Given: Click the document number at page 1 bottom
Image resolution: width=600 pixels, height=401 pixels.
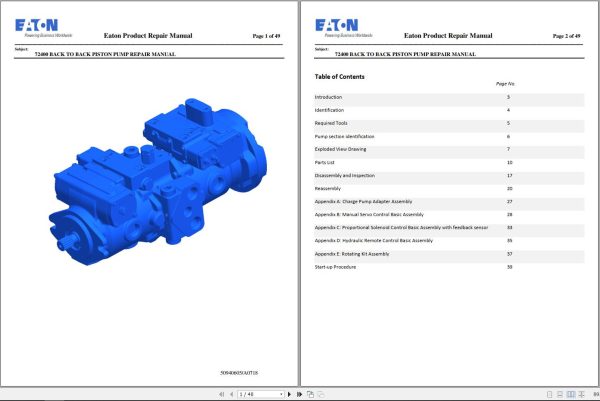Looking at the screenshot, I should point(239,373).
